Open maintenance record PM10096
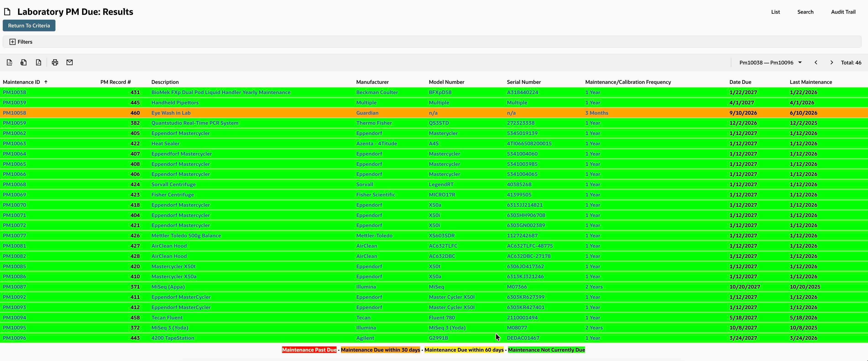The image size is (868, 361). click(x=14, y=338)
